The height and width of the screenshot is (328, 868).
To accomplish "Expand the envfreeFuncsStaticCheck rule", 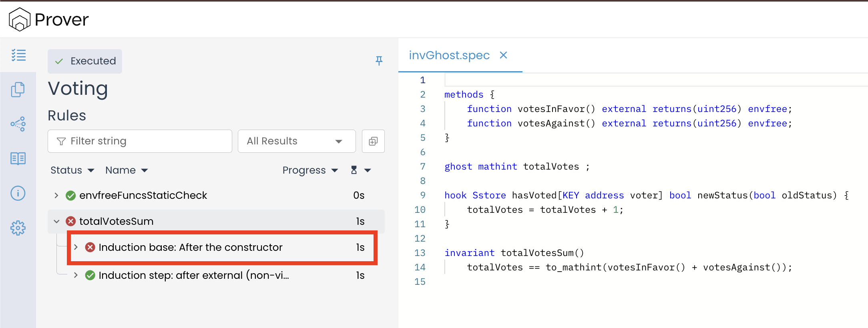I will tap(56, 196).
